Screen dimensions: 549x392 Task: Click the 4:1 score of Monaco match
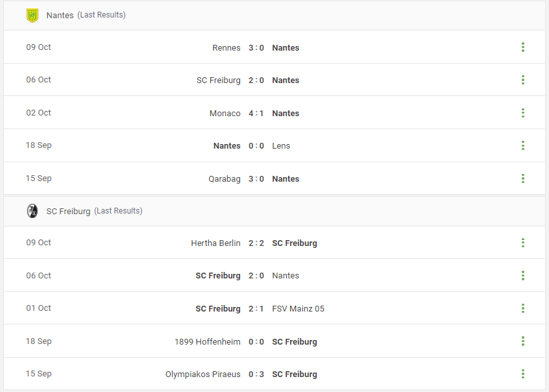[256, 113]
